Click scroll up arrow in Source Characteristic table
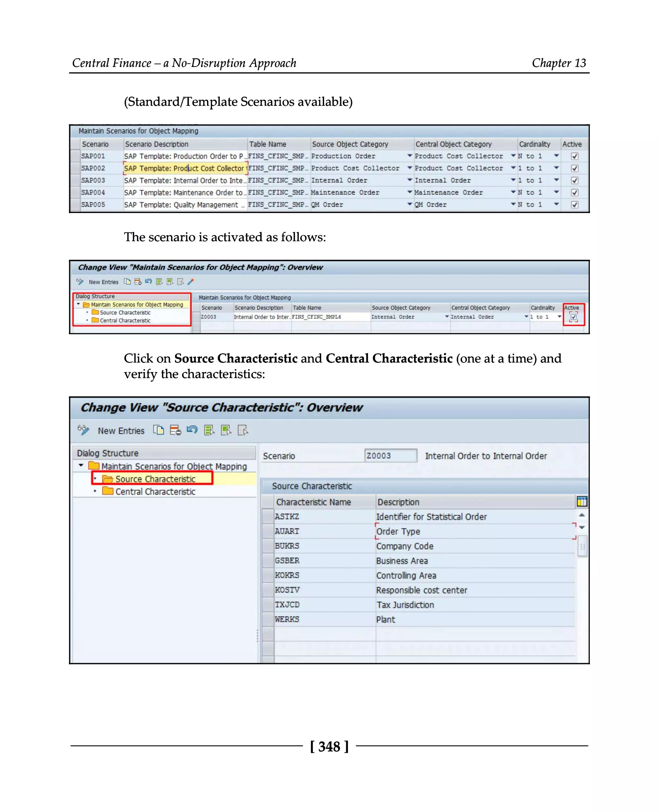Image resolution: width=659 pixels, height=812 pixels. coord(581,515)
